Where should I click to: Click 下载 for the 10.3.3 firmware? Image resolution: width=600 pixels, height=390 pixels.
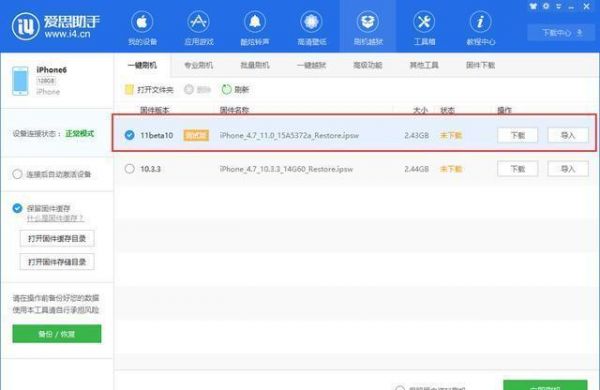pyautogui.click(x=518, y=169)
